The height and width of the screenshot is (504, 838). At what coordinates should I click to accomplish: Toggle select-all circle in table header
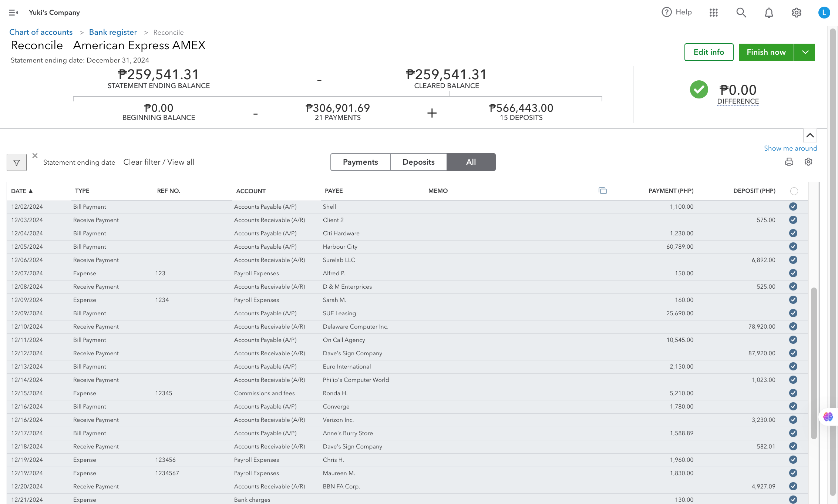click(794, 191)
